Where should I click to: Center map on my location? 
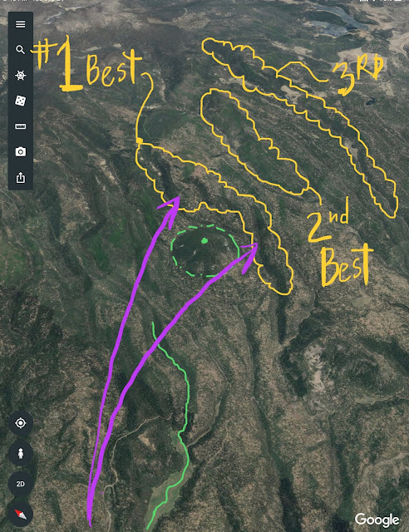(20, 423)
